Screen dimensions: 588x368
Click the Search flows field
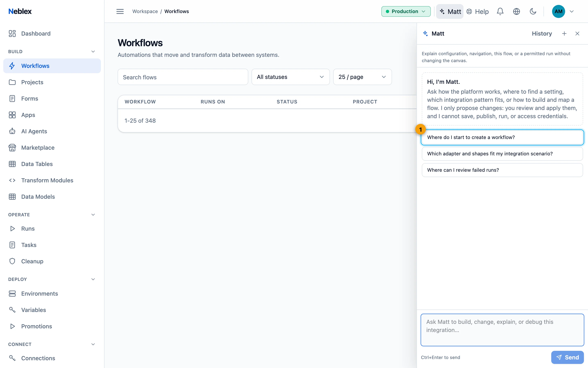(183, 77)
